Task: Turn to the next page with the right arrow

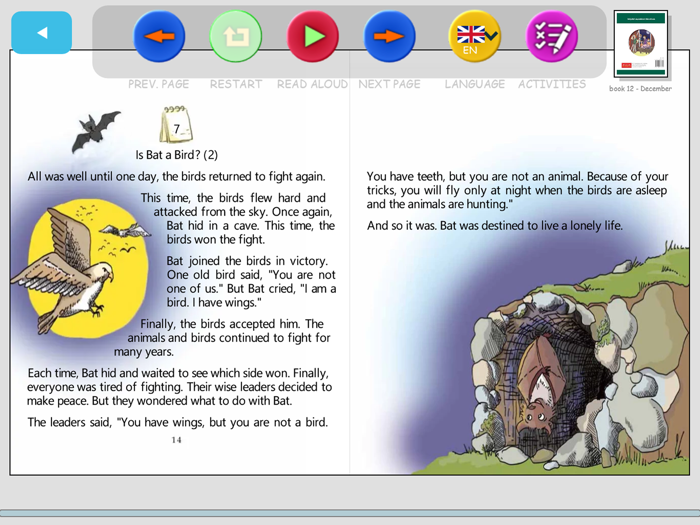Action: [389, 36]
